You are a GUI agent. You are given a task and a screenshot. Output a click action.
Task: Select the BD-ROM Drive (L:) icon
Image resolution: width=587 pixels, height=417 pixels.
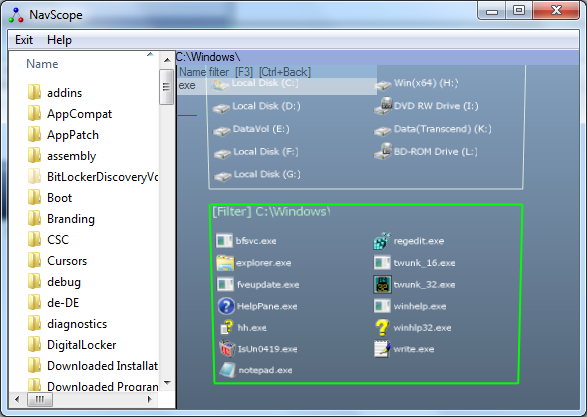click(382, 151)
